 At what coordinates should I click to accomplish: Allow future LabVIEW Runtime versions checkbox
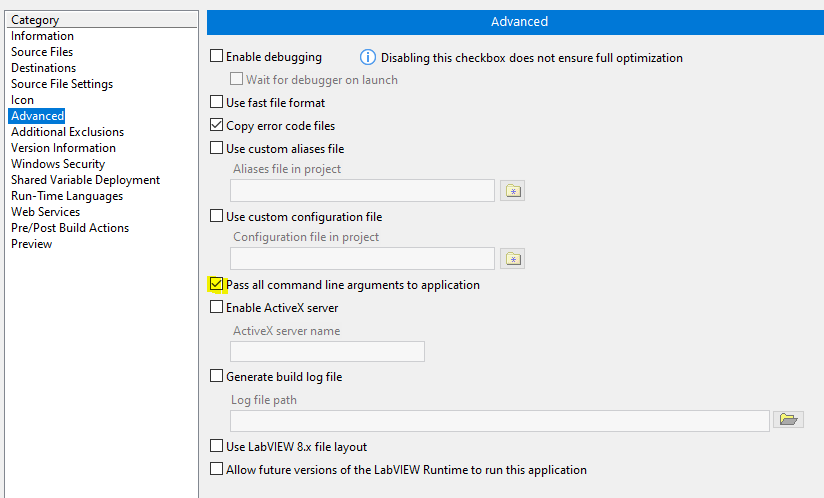(x=217, y=469)
